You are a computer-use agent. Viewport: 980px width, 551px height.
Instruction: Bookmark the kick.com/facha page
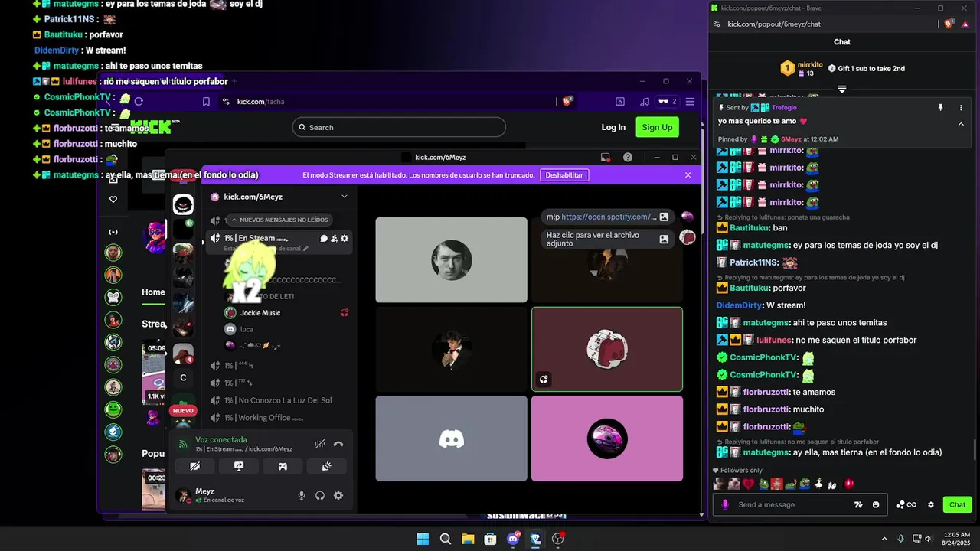(x=206, y=101)
